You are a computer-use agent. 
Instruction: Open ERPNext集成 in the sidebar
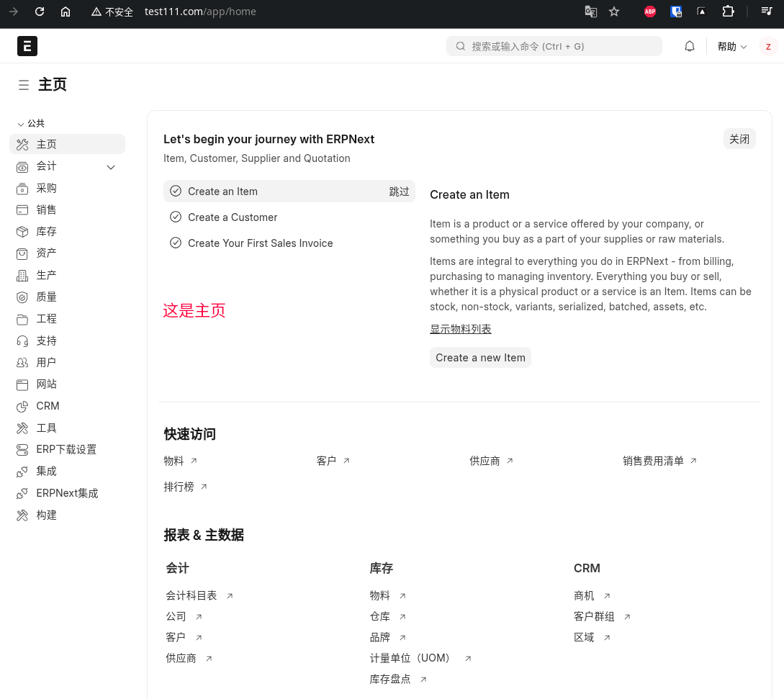pyautogui.click(x=68, y=494)
